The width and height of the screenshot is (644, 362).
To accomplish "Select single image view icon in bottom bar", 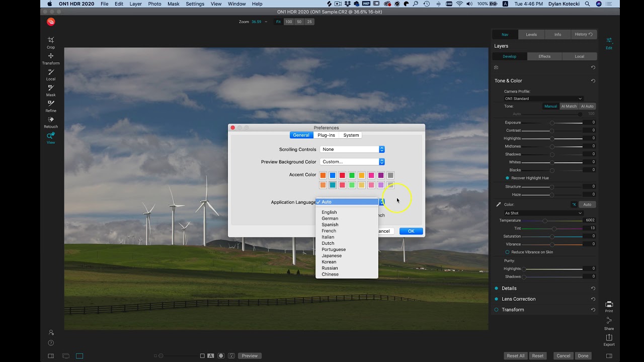I will pos(79,356).
